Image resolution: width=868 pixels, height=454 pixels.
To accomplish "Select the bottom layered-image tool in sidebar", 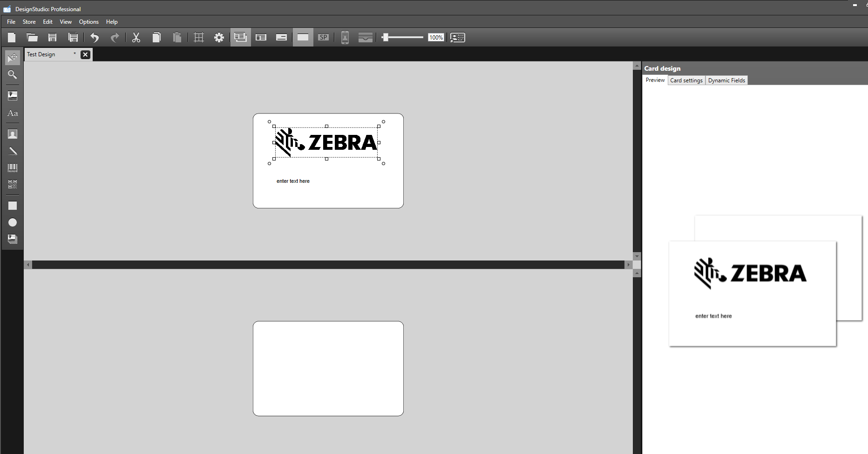I will pyautogui.click(x=13, y=239).
